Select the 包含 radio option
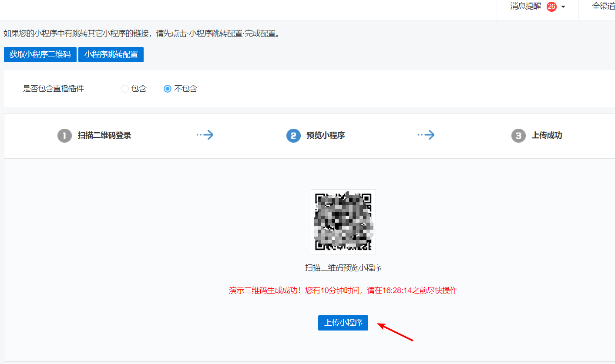This screenshot has width=615, height=364. click(124, 89)
